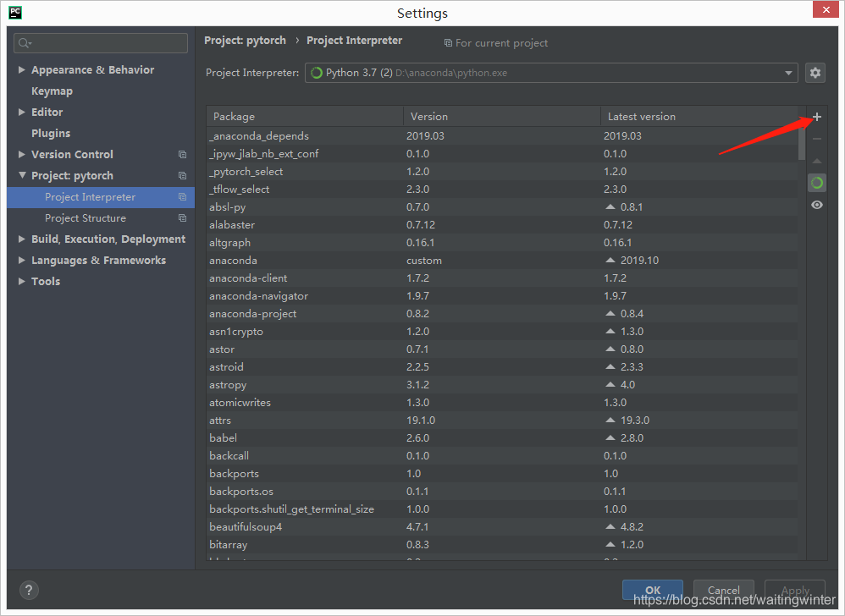
Task: Click upgrade arrow for astor 0.8.0
Action: pos(610,349)
